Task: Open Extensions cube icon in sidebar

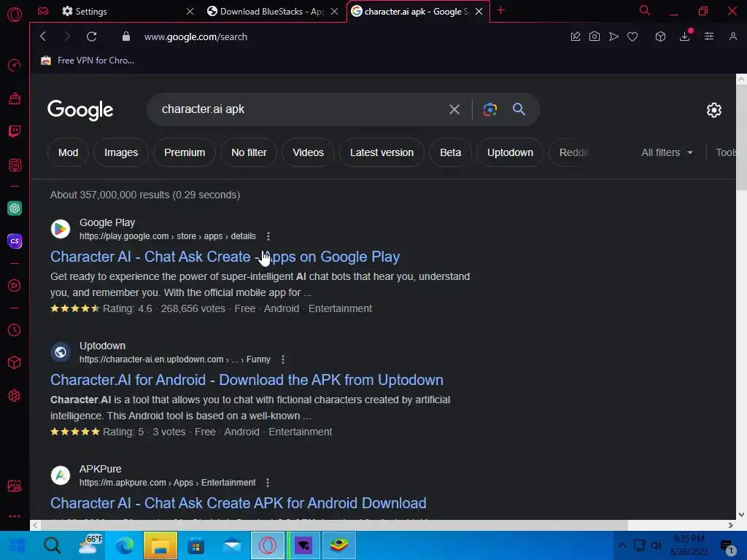Action: point(15,363)
